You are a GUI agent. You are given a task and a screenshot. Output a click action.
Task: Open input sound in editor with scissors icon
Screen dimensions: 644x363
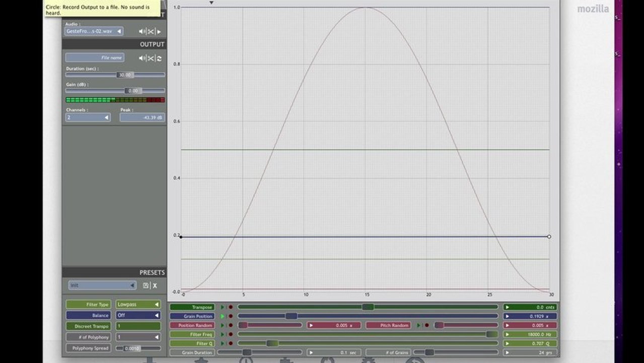151,31
